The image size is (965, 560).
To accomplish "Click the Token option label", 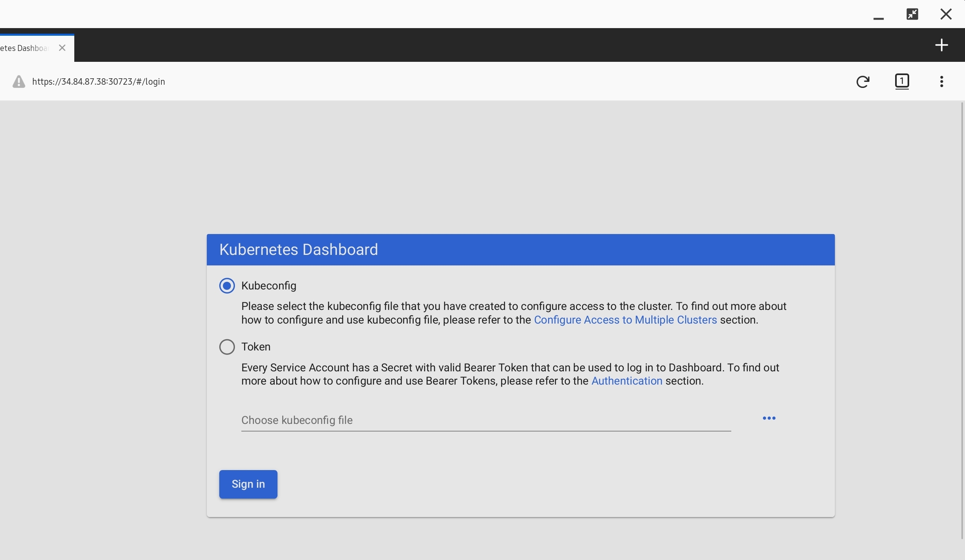I will coord(256,347).
